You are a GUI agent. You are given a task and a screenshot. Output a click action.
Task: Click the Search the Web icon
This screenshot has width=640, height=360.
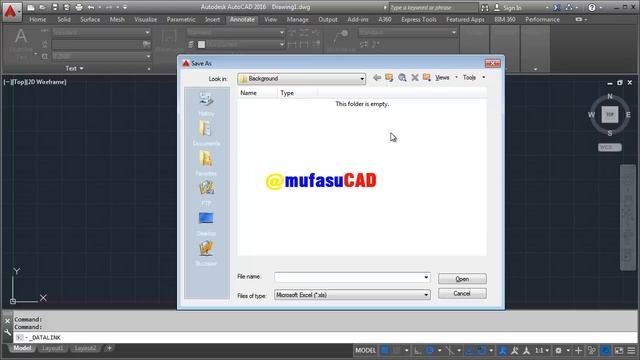(402, 78)
